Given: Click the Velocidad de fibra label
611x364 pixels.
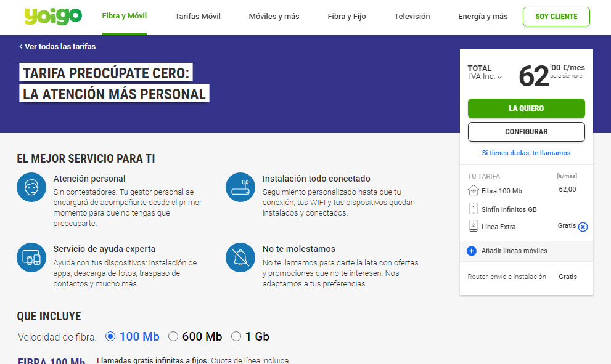Looking at the screenshot, I should (x=57, y=337).
